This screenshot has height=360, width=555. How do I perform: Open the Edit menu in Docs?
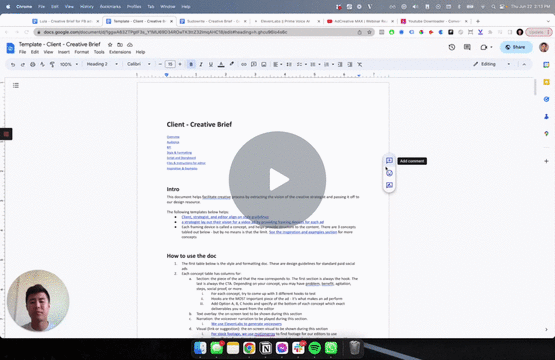[x=35, y=52]
